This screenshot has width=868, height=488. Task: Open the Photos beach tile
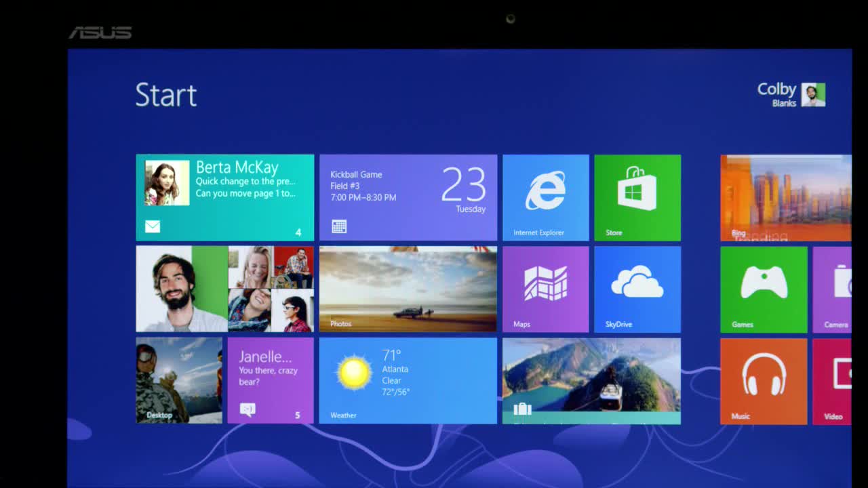[408, 289]
